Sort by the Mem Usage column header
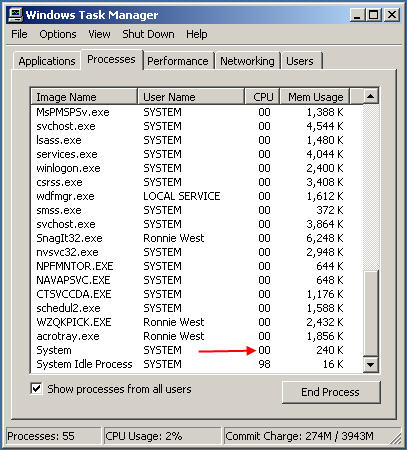Image resolution: width=407 pixels, height=450 pixels. (x=315, y=97)
